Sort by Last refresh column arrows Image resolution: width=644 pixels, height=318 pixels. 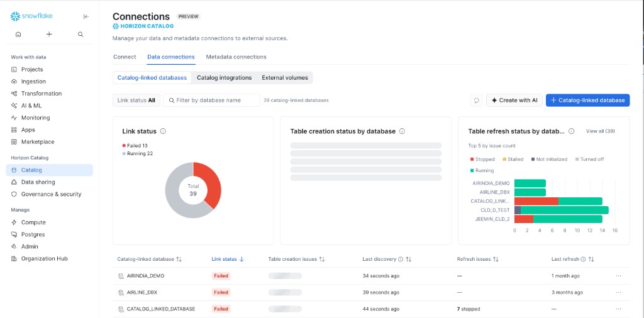tap(591, 260)
